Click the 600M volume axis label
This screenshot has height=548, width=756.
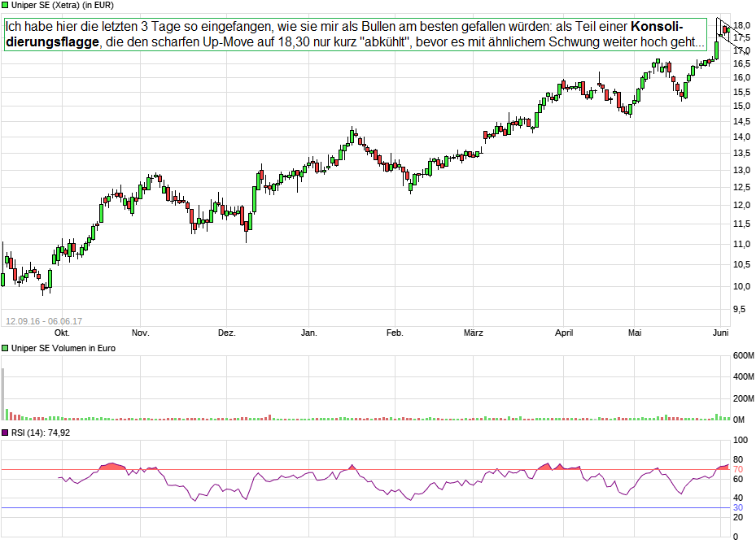tap(743, 356)
